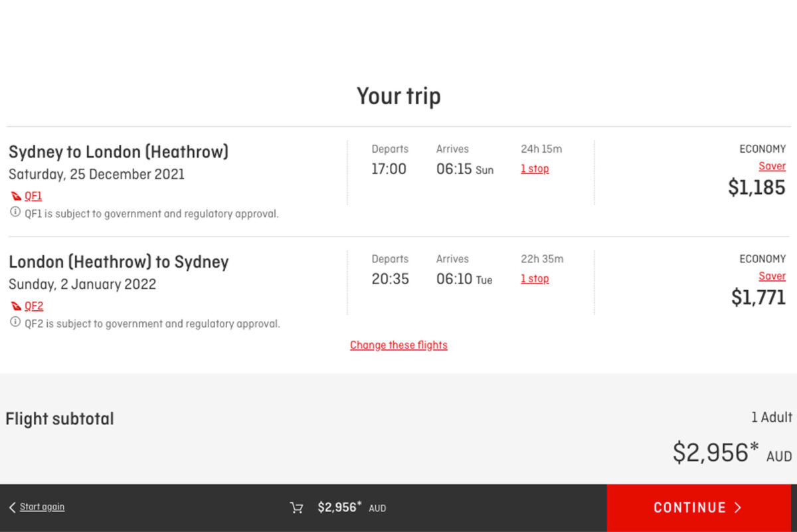Screen dimensions: 797x532
Task: Open the Saver fare link for the outbound flight
Action: click(x=772, y=166)
